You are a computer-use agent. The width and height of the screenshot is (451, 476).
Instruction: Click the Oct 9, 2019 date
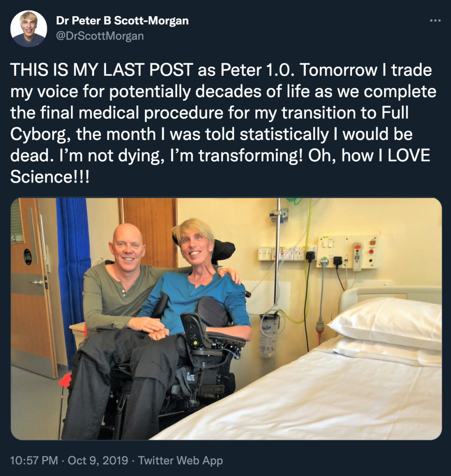click(x=98, y=461)
